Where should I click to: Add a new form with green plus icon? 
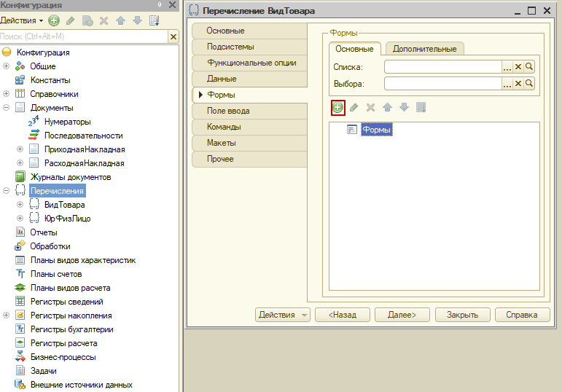(x=337, y=108)
